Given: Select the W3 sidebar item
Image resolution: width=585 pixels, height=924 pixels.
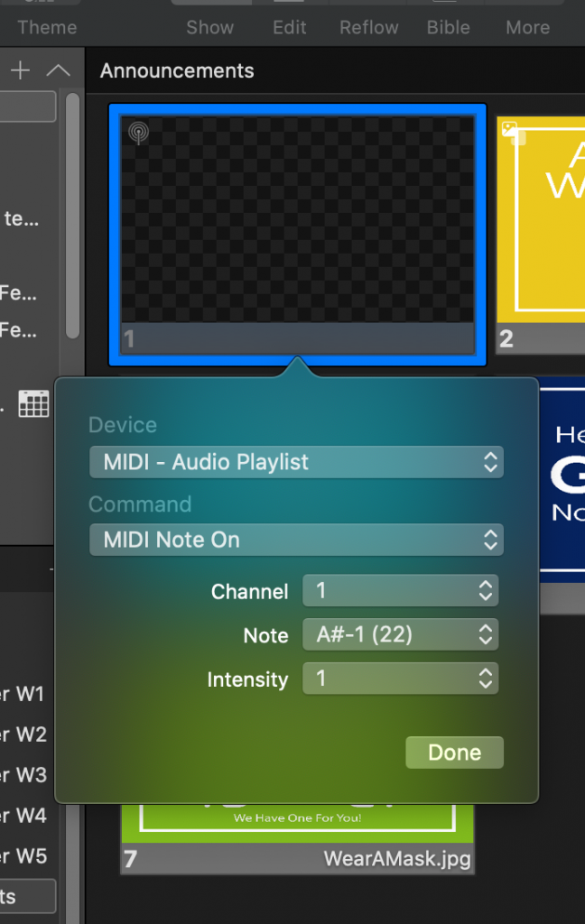Looking at the screenshot, I should click(x=23, y=775).
